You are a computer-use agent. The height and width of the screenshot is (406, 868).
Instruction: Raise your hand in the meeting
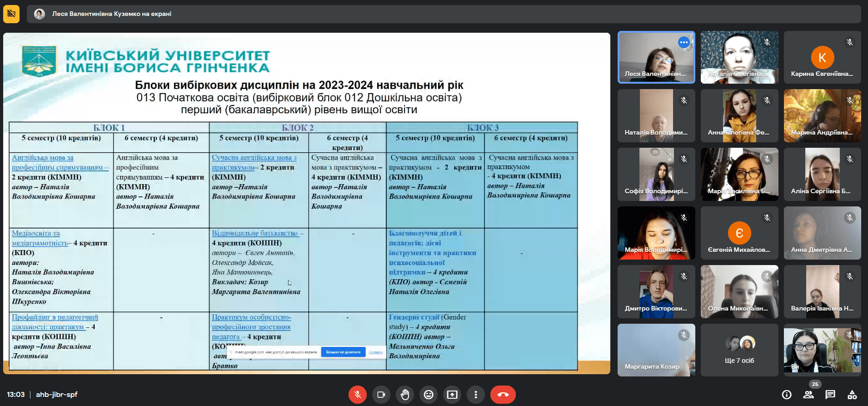[x=404, y=395]
